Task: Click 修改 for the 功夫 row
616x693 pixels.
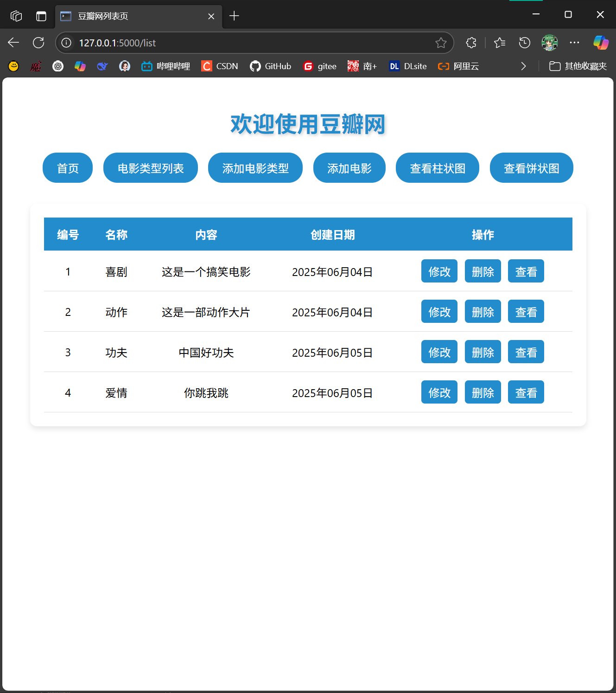Action: point(439,352)
